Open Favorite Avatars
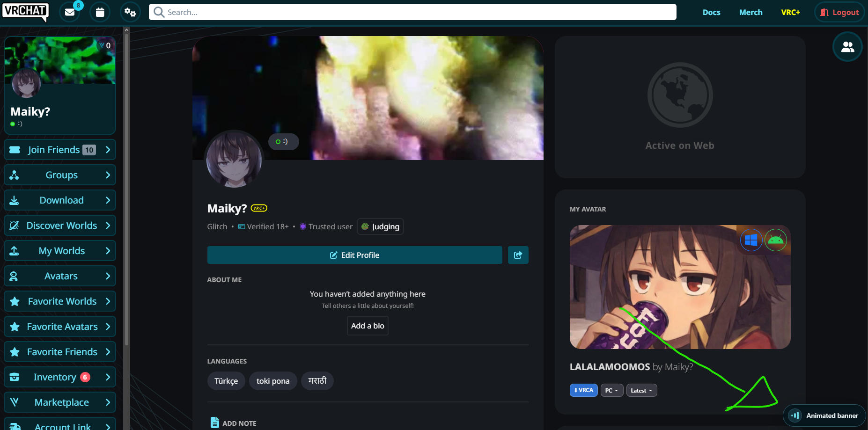 [60, 327]
